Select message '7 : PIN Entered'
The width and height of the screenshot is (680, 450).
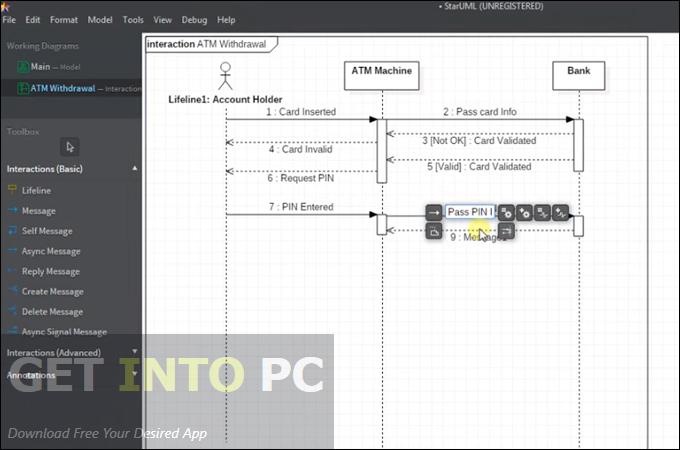pos(301,207)
